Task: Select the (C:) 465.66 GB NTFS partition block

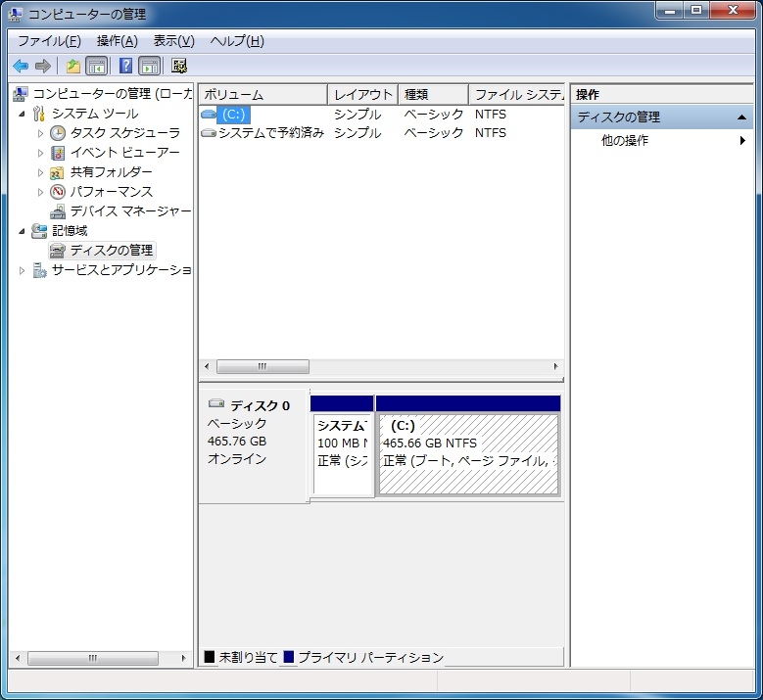Action: [x=468, y=454]
